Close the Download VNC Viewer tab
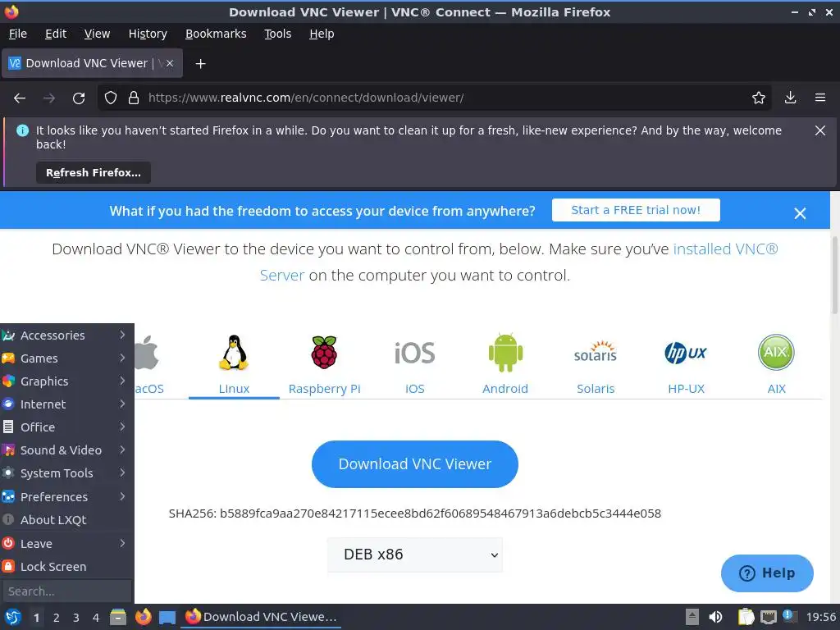Screen dimensions: 840x630 [169, 63]
